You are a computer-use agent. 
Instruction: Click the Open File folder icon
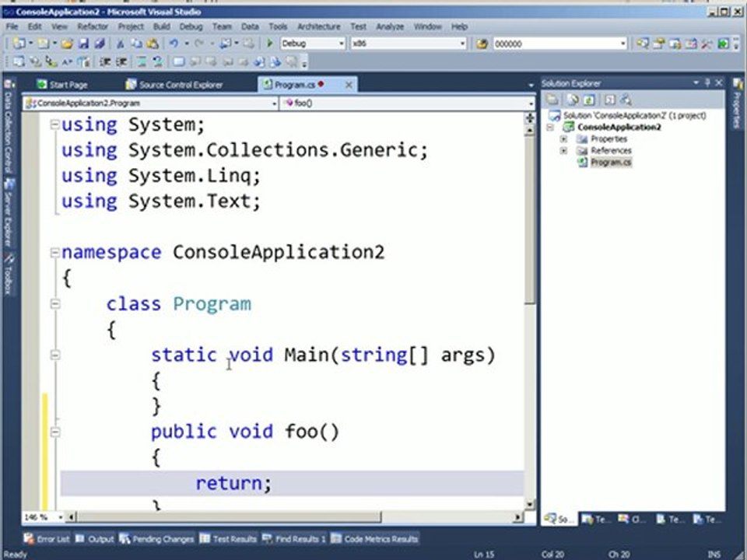67,44
